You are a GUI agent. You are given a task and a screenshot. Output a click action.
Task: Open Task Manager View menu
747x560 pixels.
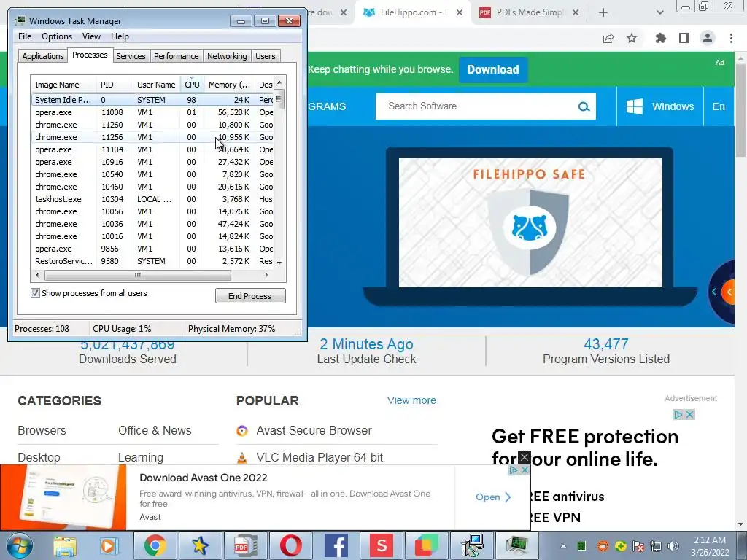click(91, 36)
